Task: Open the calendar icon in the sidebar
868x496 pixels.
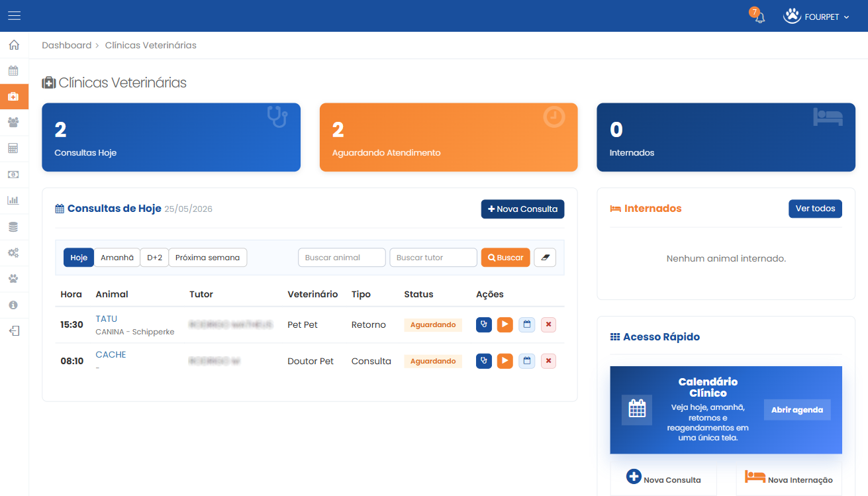Action: coord(14,71)
